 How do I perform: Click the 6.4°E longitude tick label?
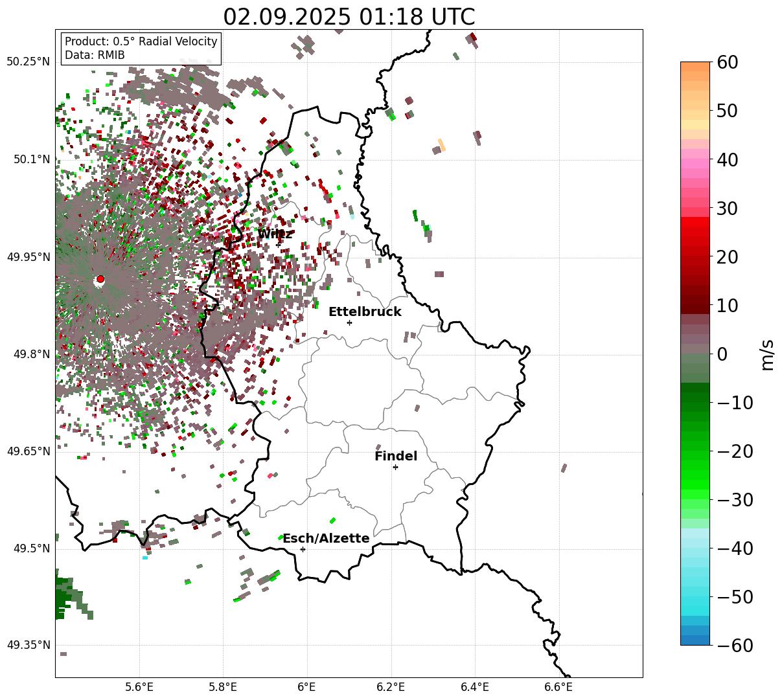click(x=475, y=686)
